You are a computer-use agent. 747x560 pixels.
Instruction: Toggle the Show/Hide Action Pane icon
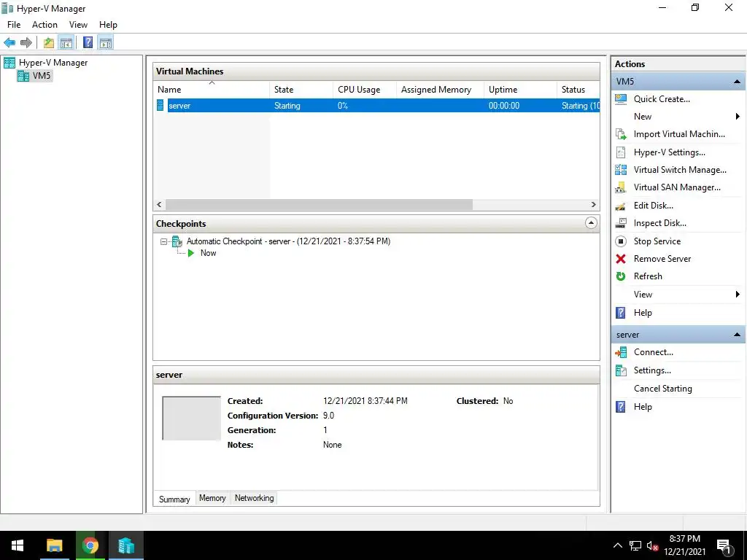(x=106, y=43)
